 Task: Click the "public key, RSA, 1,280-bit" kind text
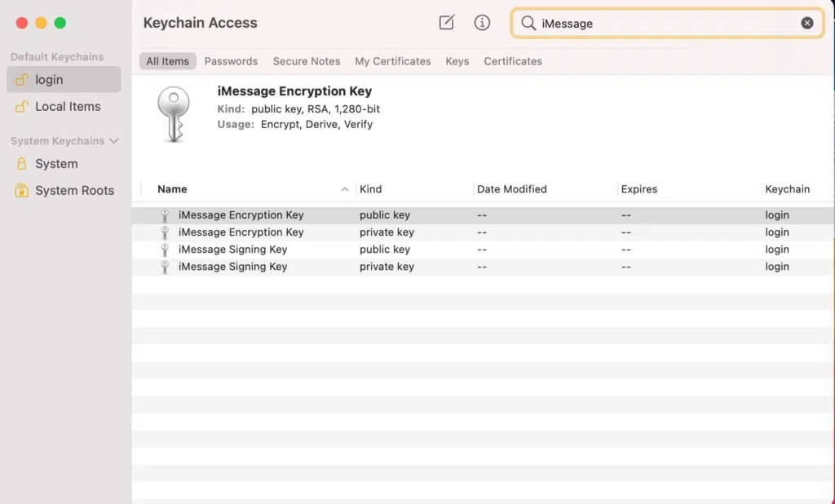pyautogui.click(x=316, y=109)
